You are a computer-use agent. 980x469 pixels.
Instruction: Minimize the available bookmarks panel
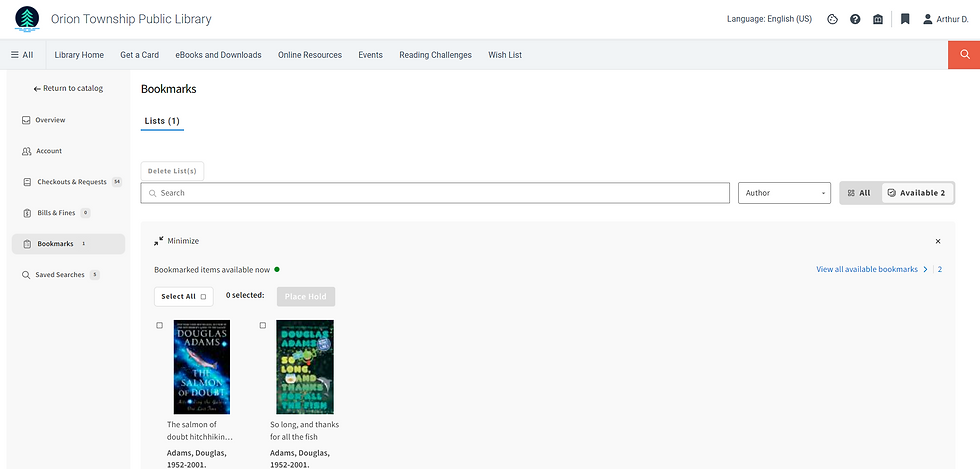[x=177, y=241]
